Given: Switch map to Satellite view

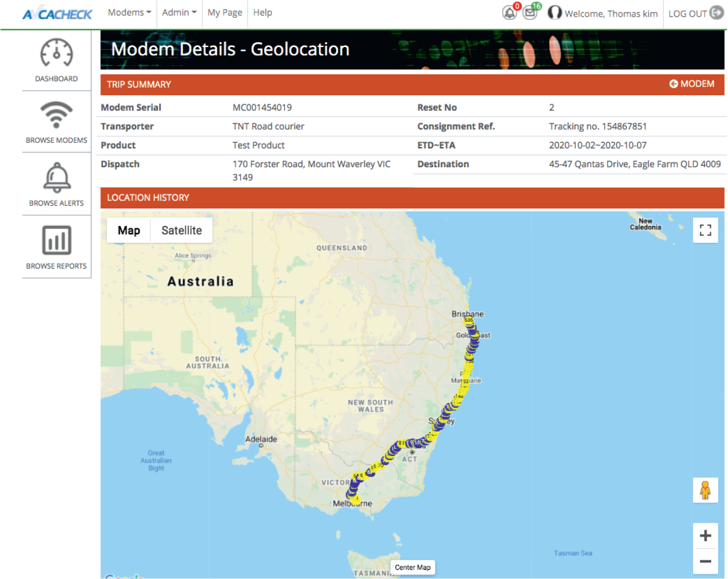Looking at the screenshot, I should pyautogui.click(x=181, y=231).
